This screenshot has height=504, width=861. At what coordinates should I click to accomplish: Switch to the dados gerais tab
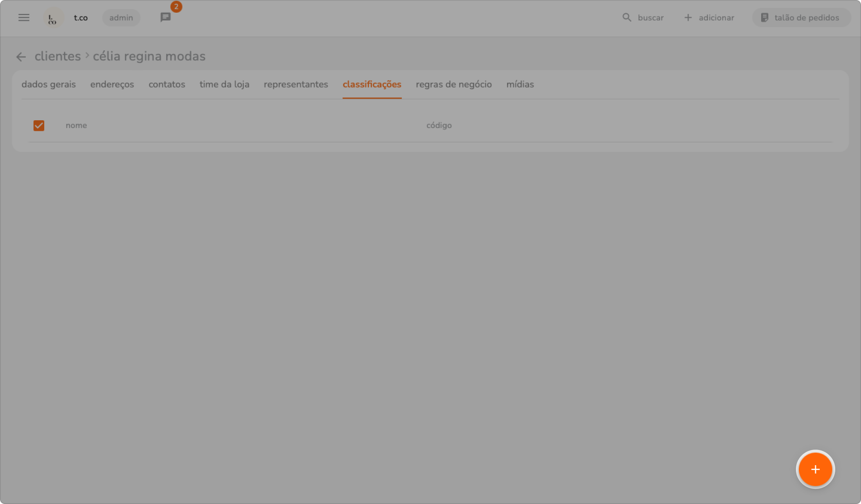49,84
